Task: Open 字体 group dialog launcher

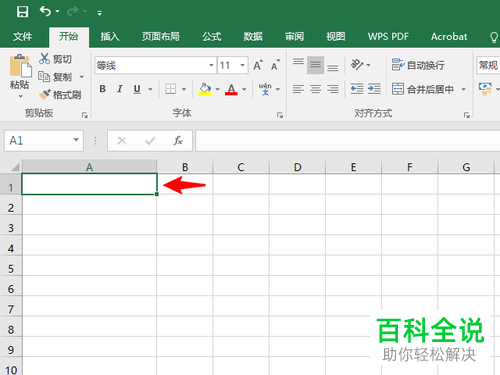Action: point(280,115)
